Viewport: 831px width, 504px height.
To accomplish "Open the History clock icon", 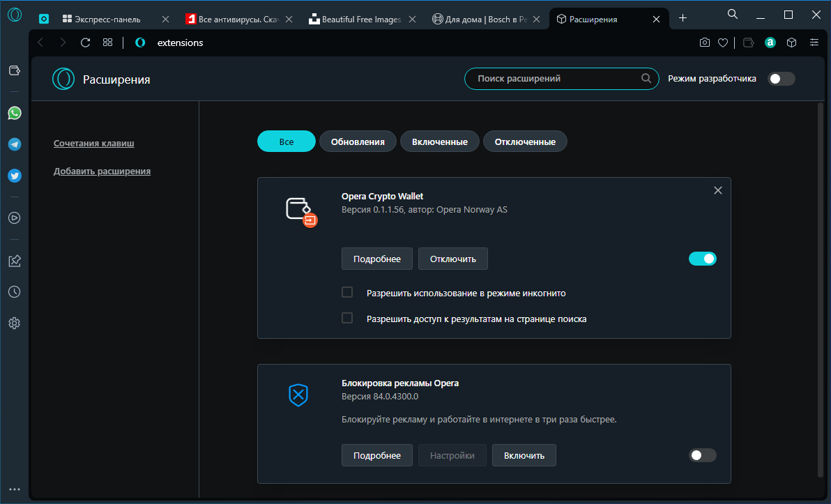I will (15, 291).
